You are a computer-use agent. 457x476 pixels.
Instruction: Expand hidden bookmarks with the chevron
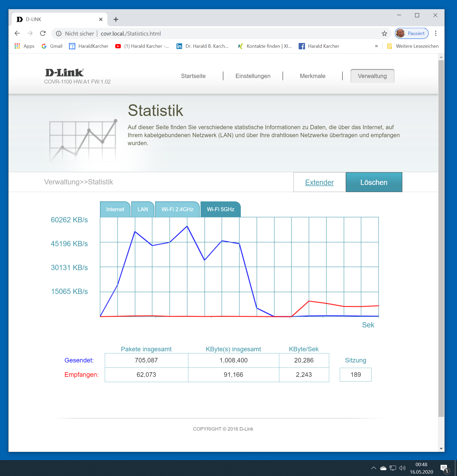[376, 46]
